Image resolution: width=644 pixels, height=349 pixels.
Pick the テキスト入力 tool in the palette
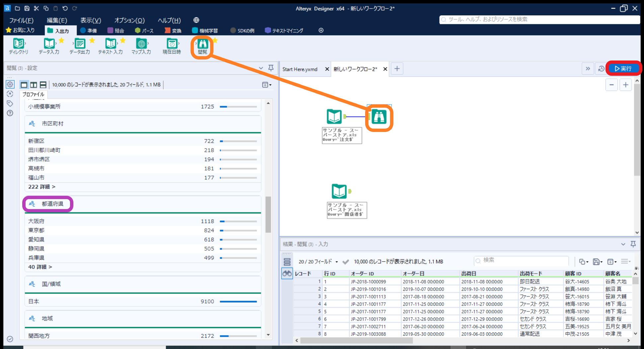tap(111, 46)
